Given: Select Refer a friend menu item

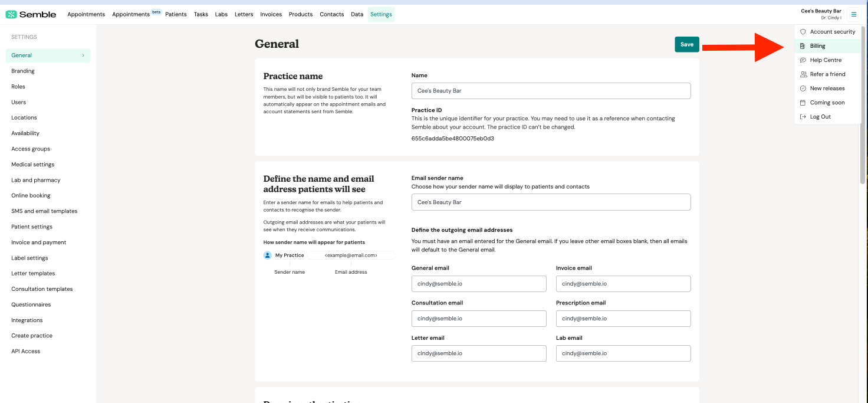Looking at the screenshot, I should [828, 74].
